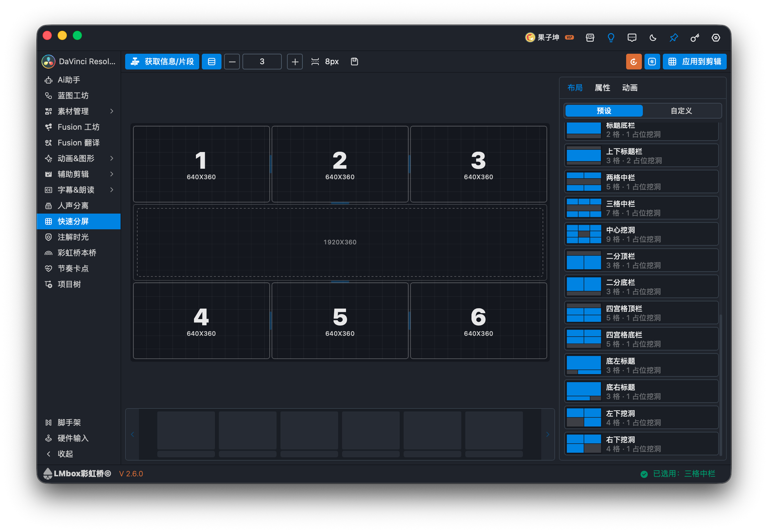Expand 动画&图形 submenu

point(79,158)
